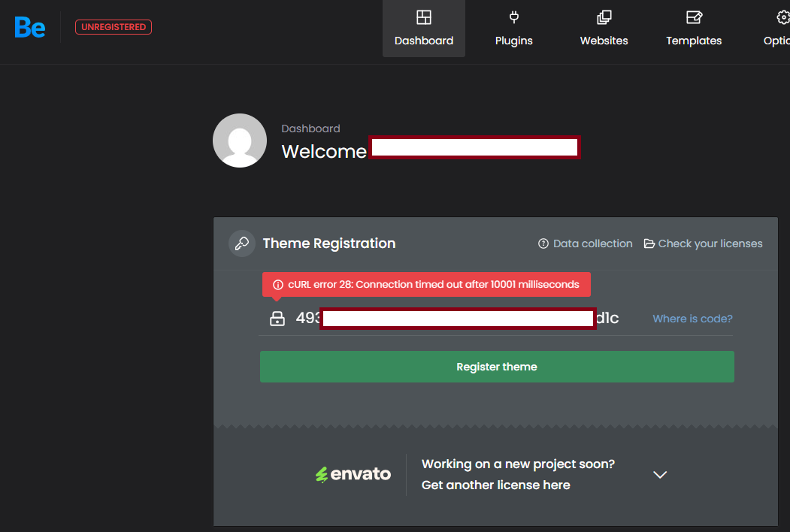Click the lock icon beside purchase code
Screen dimensions: 790x532
(x=277, y=319)
